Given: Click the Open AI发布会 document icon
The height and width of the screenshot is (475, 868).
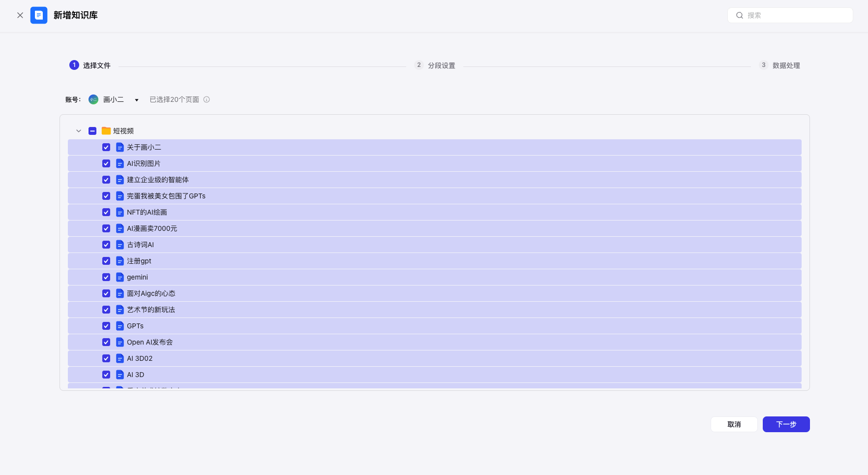Looking at the screenshot, I should [120, 342].
